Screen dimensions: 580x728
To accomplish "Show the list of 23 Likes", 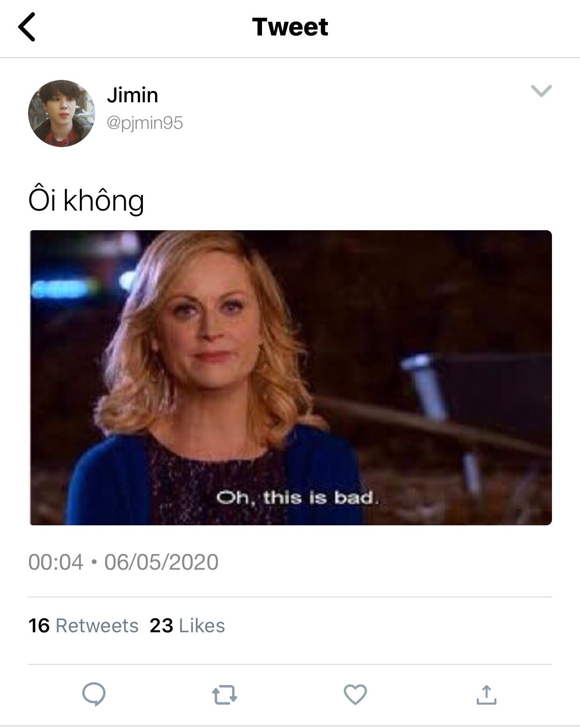I will pos(187,626).
